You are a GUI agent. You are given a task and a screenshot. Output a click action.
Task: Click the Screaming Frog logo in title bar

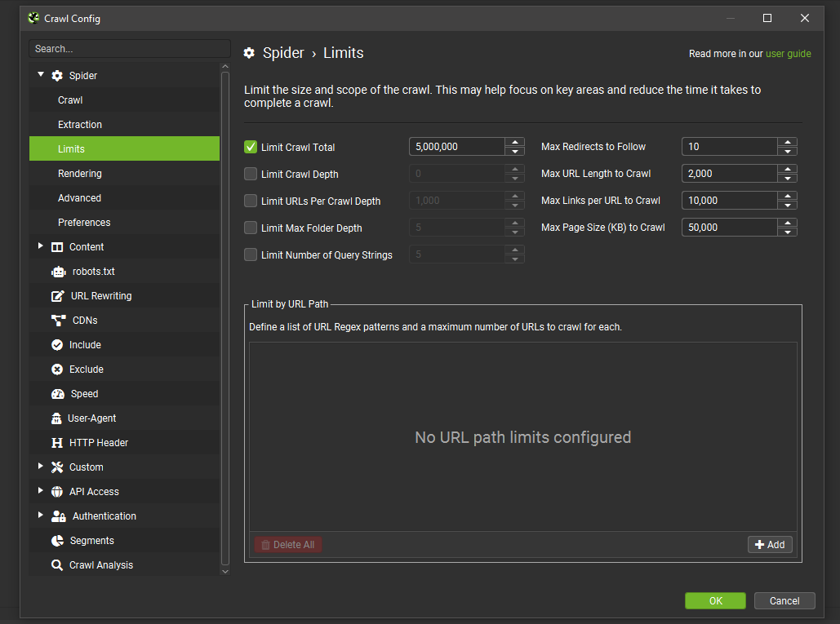point(33,18)
